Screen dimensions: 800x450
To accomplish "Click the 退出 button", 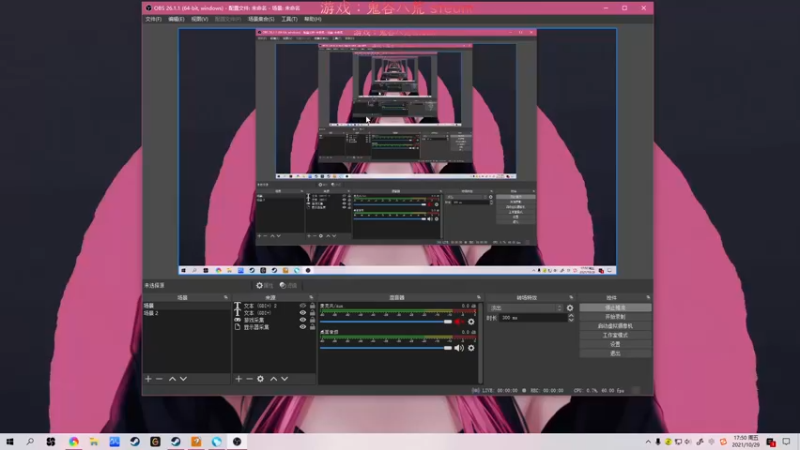I will [x=615, y=354].
